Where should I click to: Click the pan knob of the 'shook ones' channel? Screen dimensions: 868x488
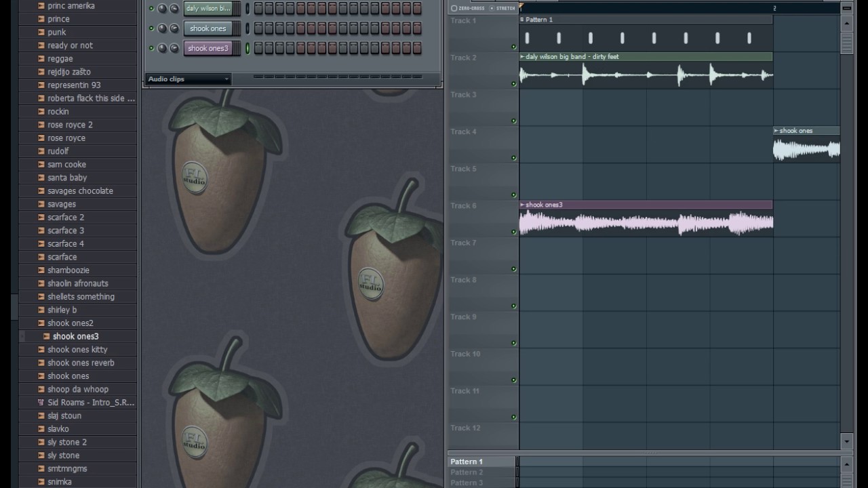pos(162,28)
